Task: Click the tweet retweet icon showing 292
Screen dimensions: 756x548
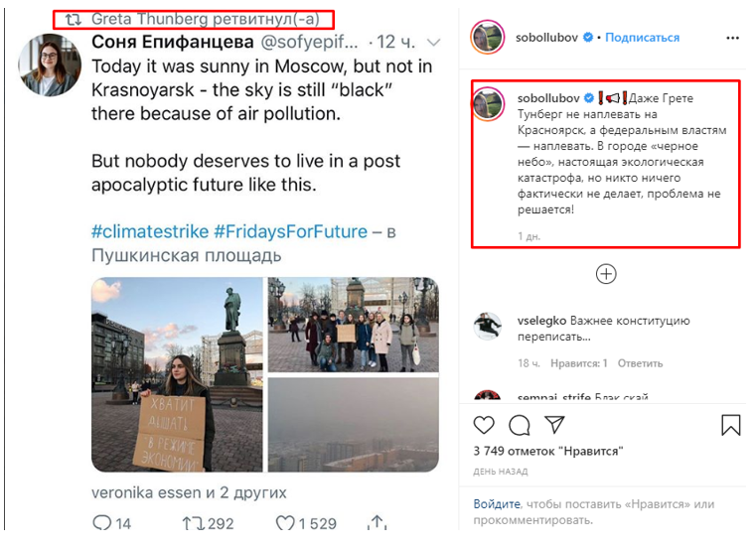Action: [192, 522]
